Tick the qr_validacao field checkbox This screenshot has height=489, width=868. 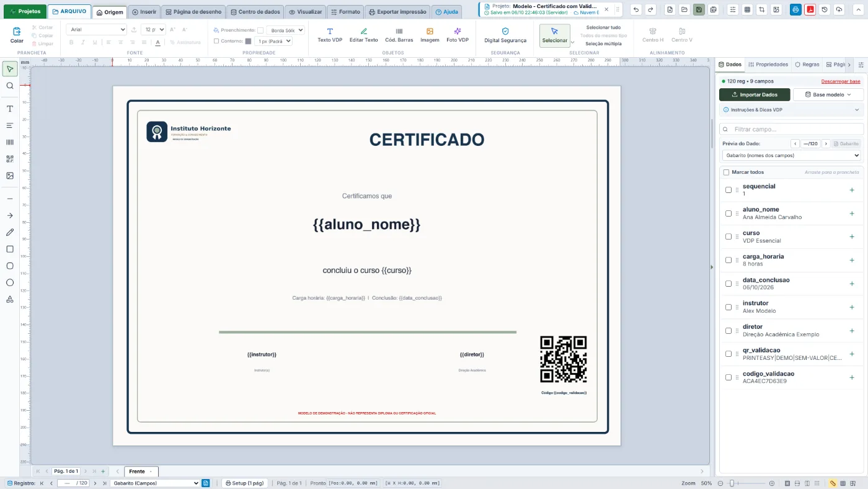pos(728,354)
